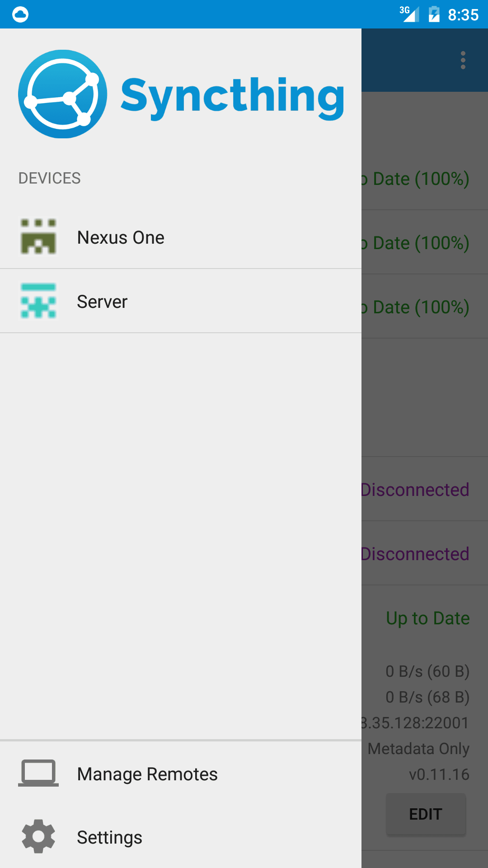Open the Nexus One device identicon
This screenshot has height=868, width=488.
pyautogui.click(x=38, y=237)
